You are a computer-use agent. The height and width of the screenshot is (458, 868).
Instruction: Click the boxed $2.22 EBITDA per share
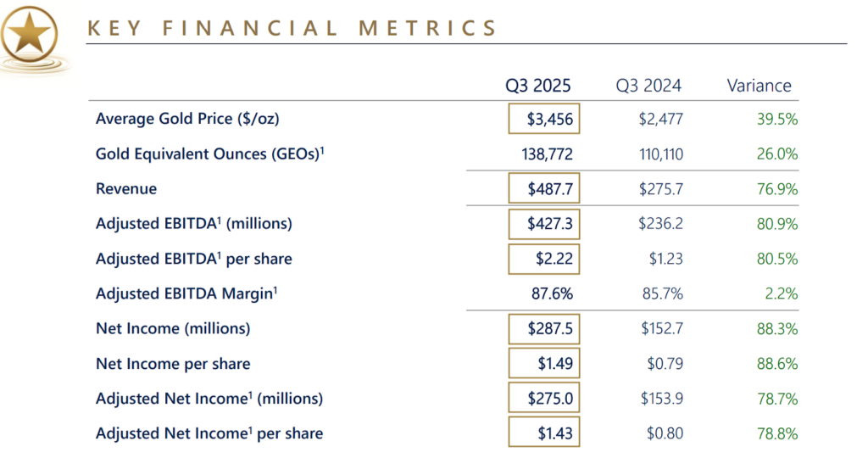(543, 259)
